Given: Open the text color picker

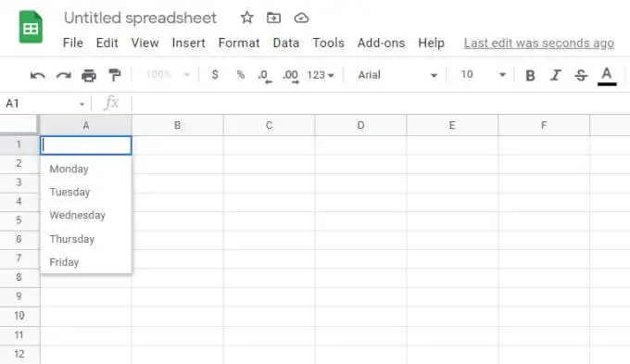Looking at the screenshot, I should point(607,76).
